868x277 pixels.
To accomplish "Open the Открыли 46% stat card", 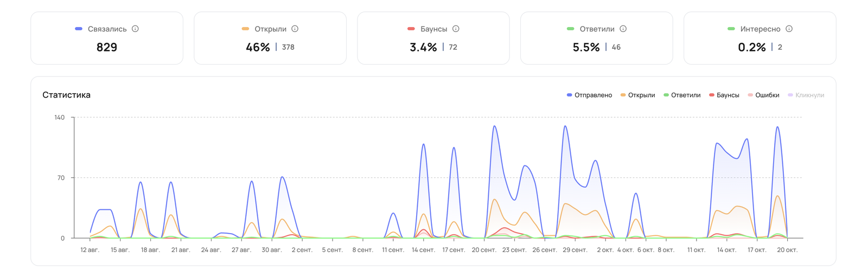I will pyautogui.click(x=270, y=38).
